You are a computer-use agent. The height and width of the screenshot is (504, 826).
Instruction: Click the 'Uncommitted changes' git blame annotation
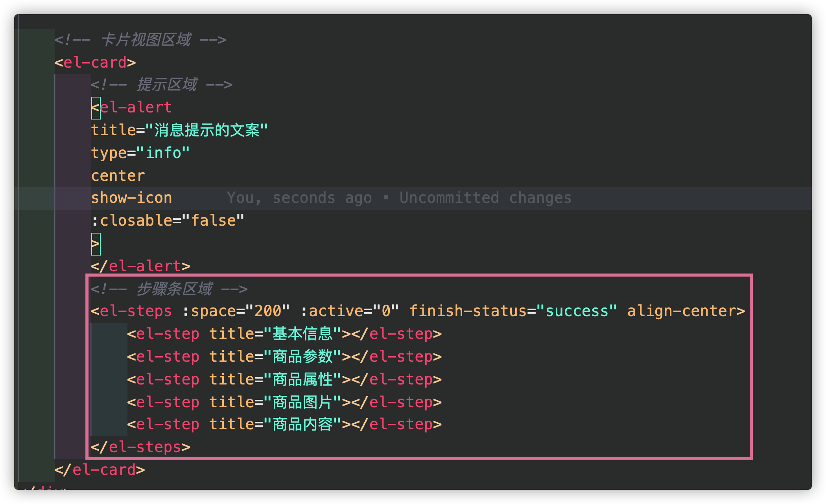point(485,198)
